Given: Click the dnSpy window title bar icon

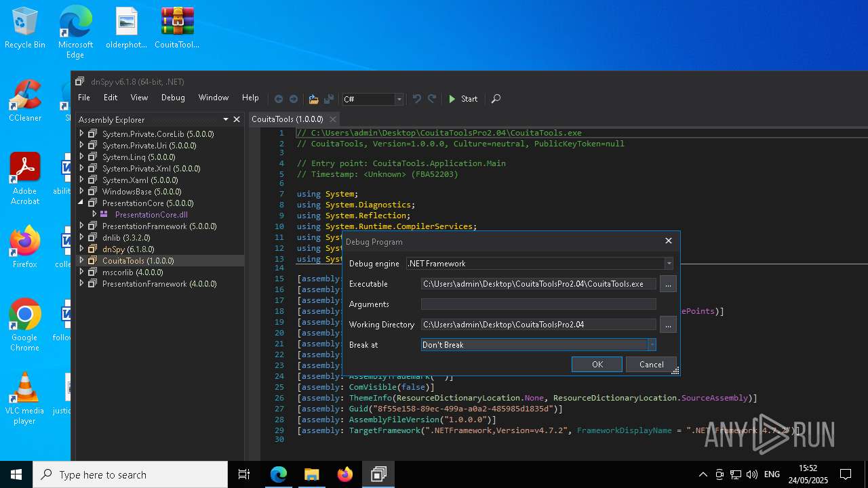Looking at the screenshot, I should (x=80, y=81).
